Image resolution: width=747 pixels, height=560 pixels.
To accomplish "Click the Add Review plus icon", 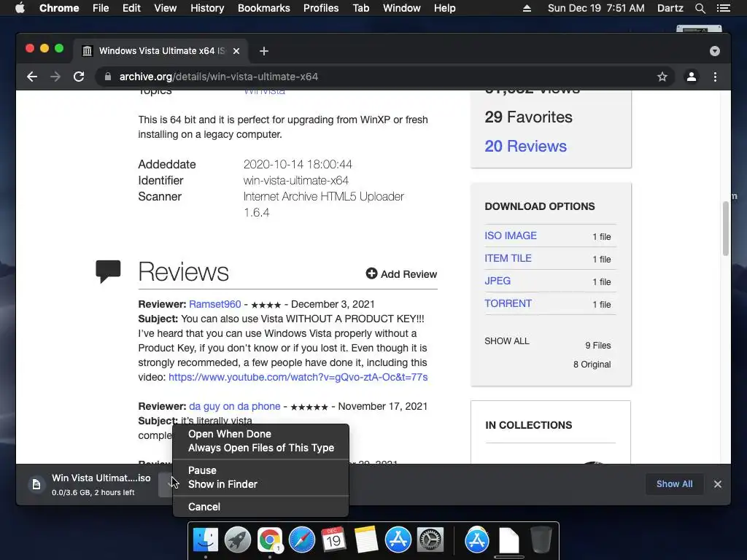I will point(371,273).
